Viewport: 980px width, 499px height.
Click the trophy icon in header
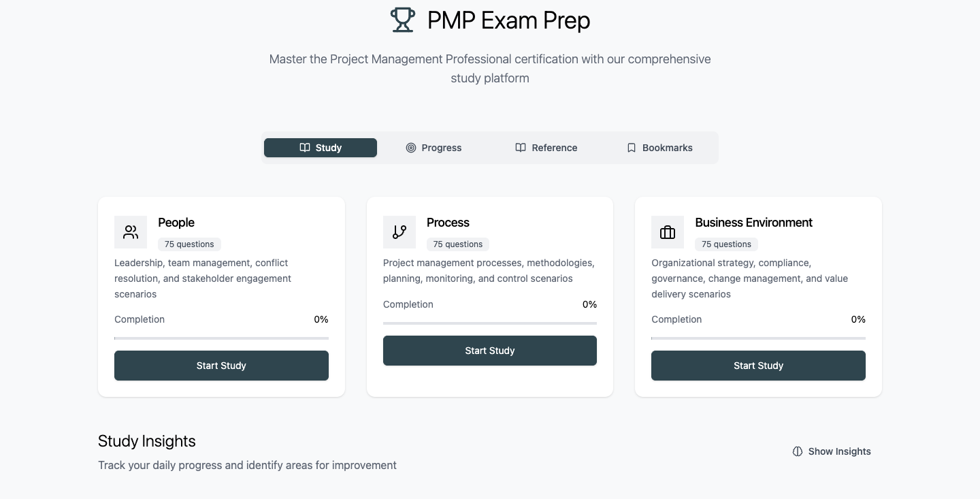click(x=402, y=20)
